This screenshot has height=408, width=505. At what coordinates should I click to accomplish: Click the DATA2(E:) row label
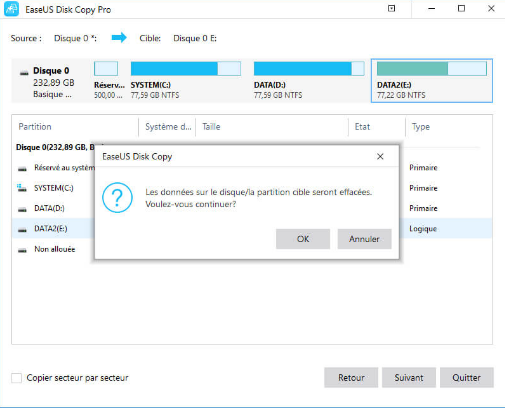[51, 229]
